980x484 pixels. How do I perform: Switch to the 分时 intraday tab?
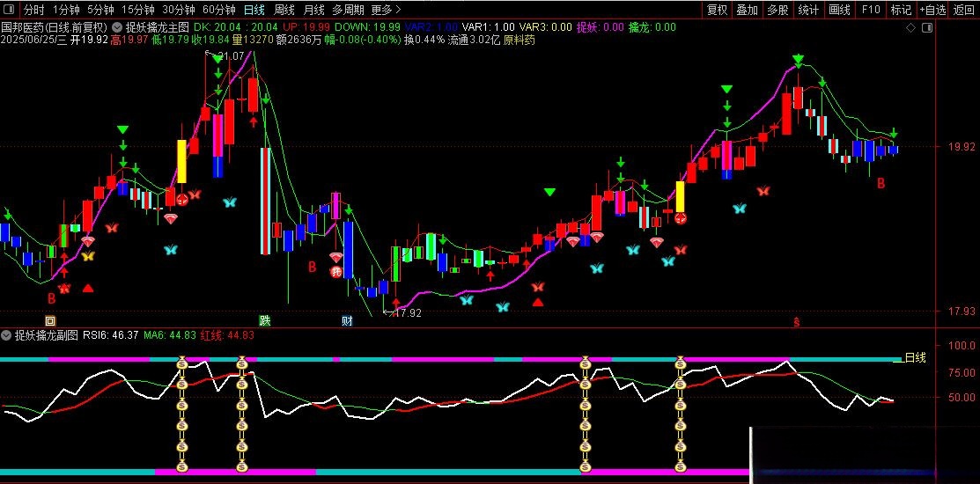pyautogui.click(x=33, y=10)
